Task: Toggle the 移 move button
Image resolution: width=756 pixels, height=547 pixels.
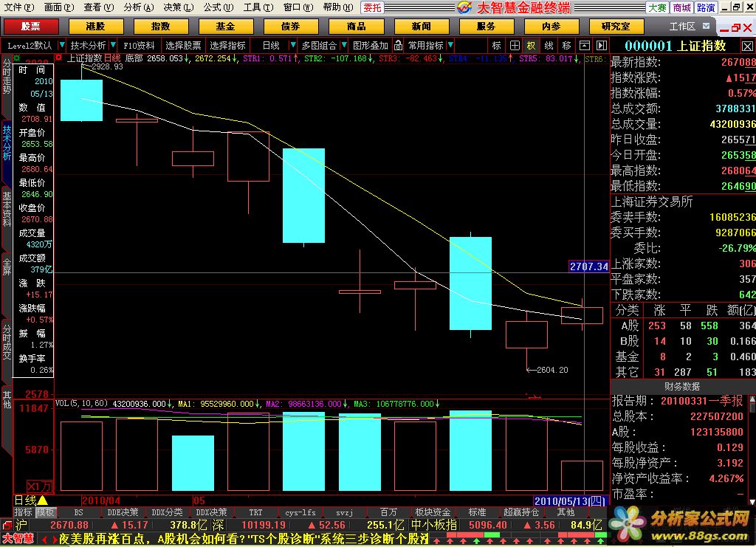Action: tap(566, 45)
